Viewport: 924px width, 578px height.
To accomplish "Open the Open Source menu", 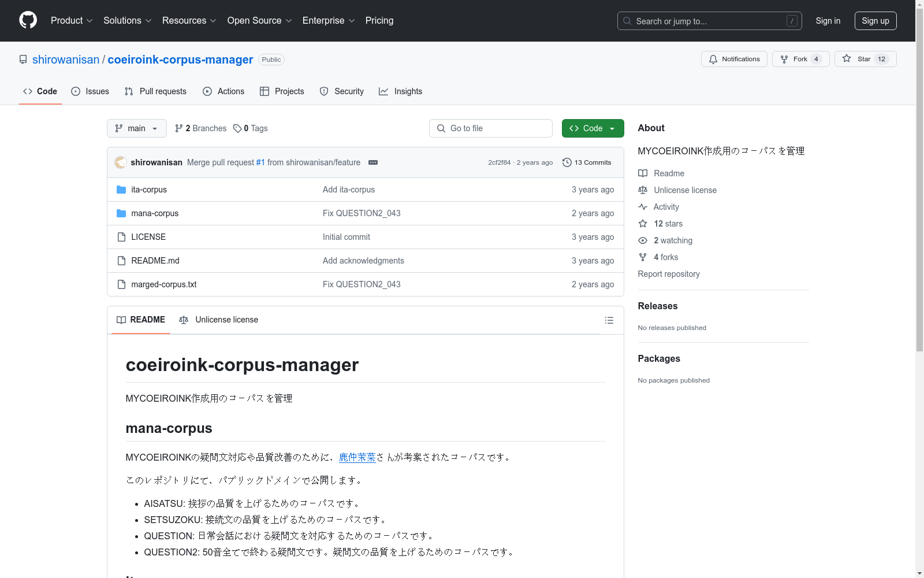I will click(x=259, y=20).
